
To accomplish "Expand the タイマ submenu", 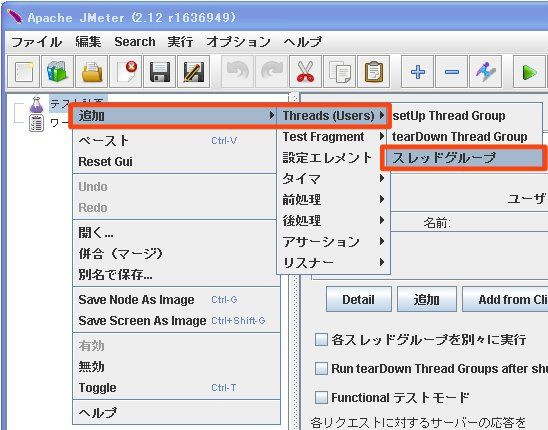I will pyautogui.click(x=333, y=179).
